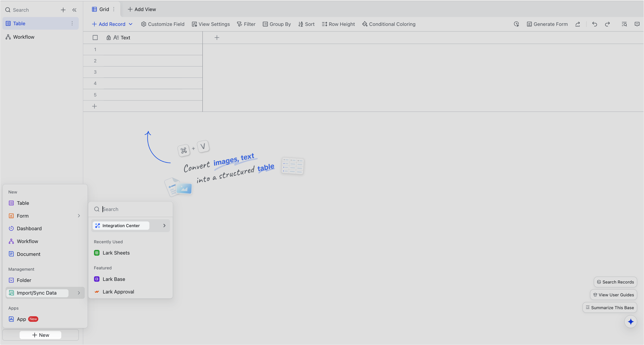This screenshot has width=644, height=345.
Task: Expand the Add Record dropdown arrow
Action: (x=130, y=24)
